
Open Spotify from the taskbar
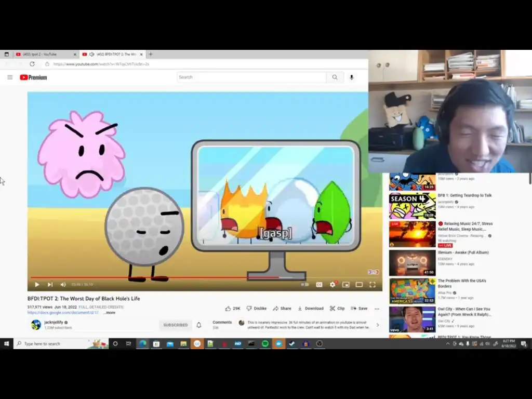(x=265, y=344)
